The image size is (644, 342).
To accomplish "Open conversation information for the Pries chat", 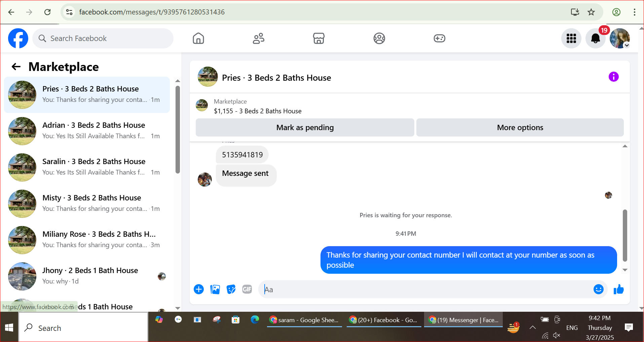I will coord(614,77).
